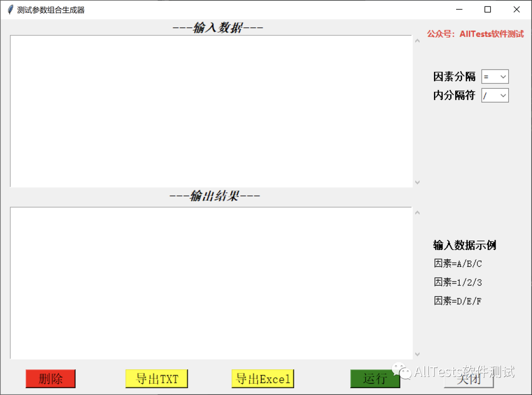This screenshot has height=395, width=532.
Task: Minimize the 测试参数组合生成器 window
Action: click(459, 9)
